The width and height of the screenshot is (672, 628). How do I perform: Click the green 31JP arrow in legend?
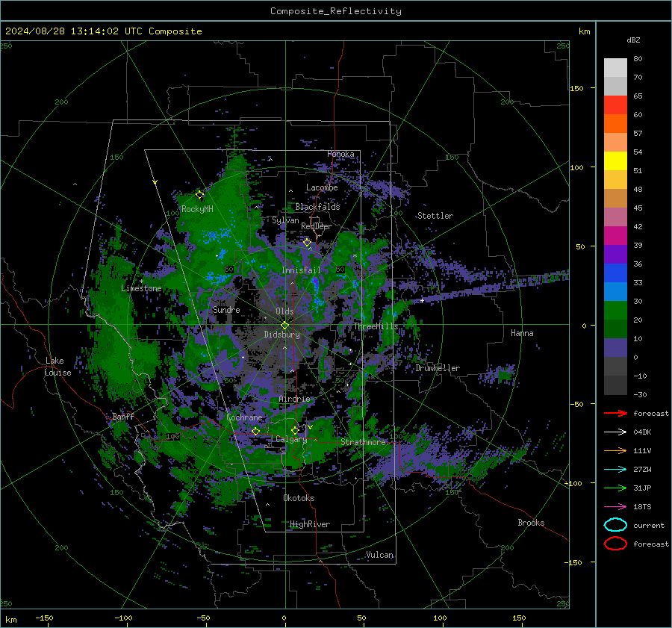(x=615, y=488)
